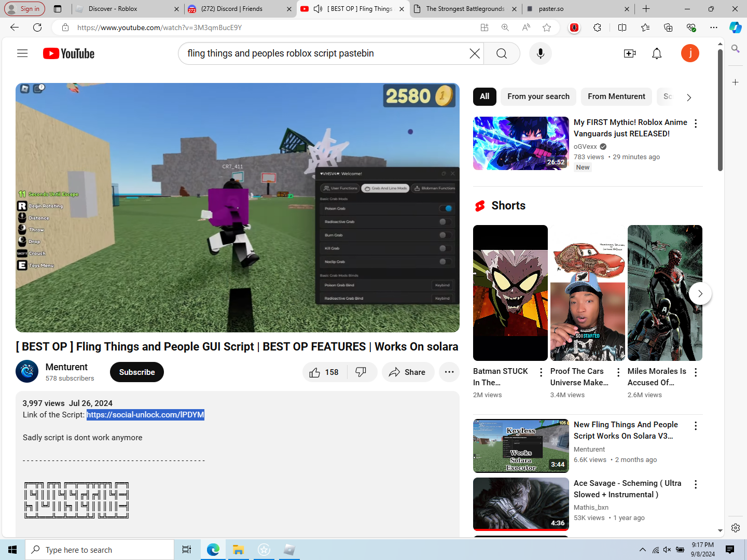Open File Explorer from the taskbar
Image resolution: width=747 pixels, height=560 pixels.
coord(238,550)
